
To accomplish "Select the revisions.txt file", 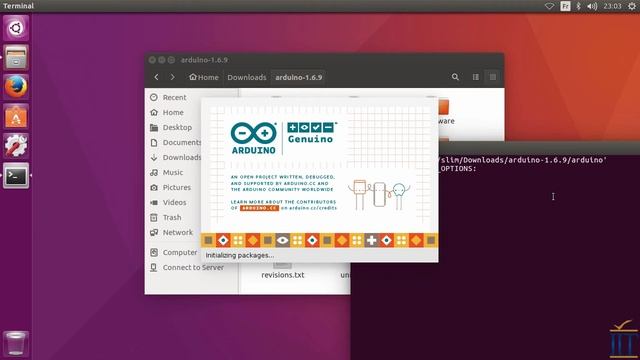I will 282,271.
